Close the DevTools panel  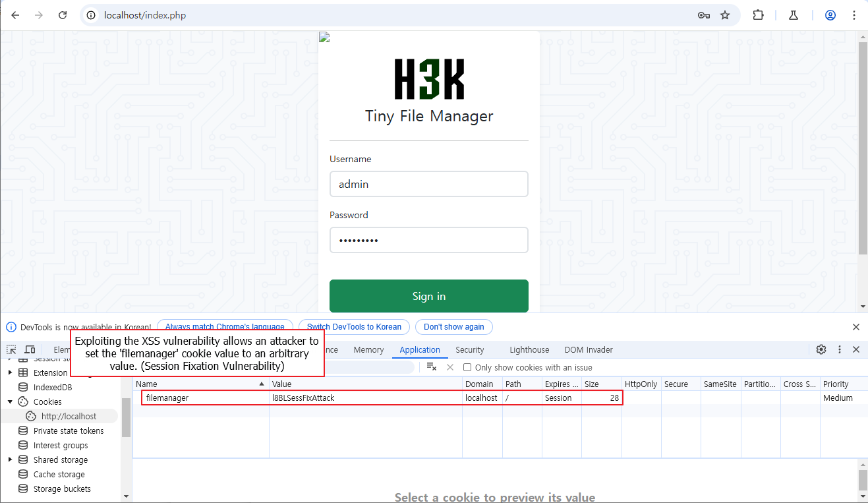click(856, 349)
